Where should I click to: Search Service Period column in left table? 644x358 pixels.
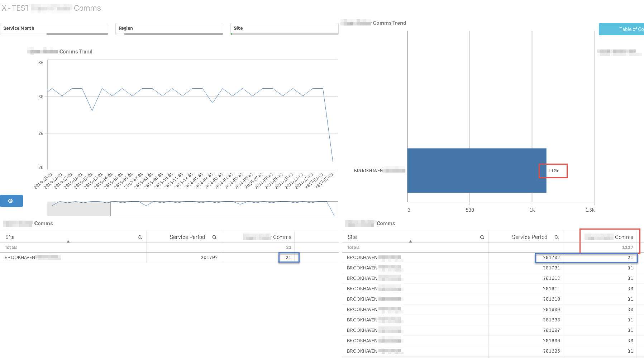click(214, 237)
